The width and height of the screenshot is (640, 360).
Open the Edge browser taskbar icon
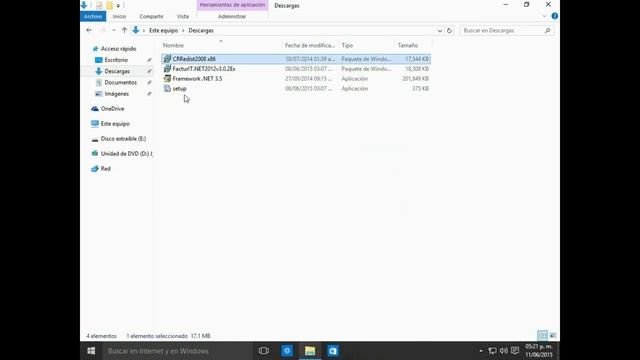point(287,351)
